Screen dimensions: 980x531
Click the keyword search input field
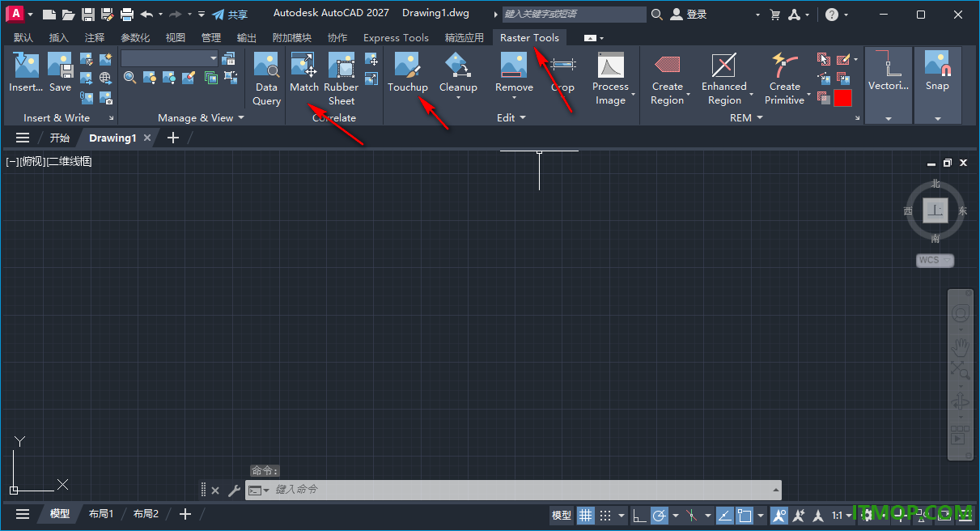click(575, 14)
